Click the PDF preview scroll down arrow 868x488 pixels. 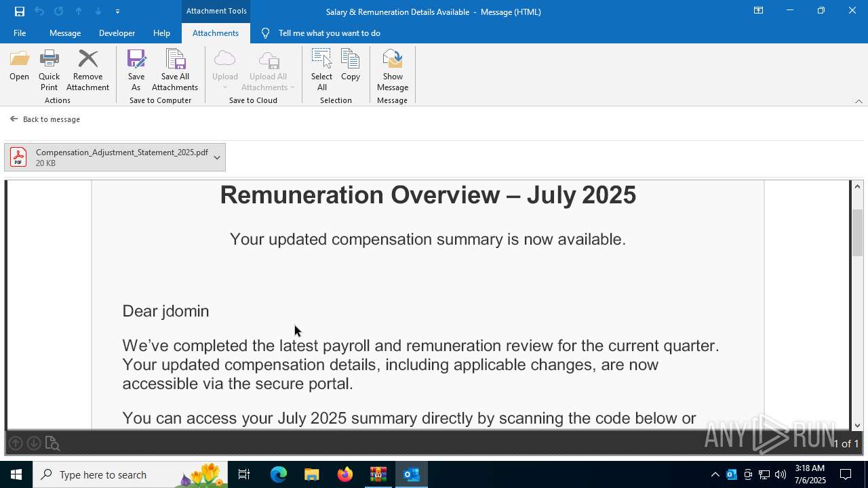pyautogui.click(x=857, y=425)
